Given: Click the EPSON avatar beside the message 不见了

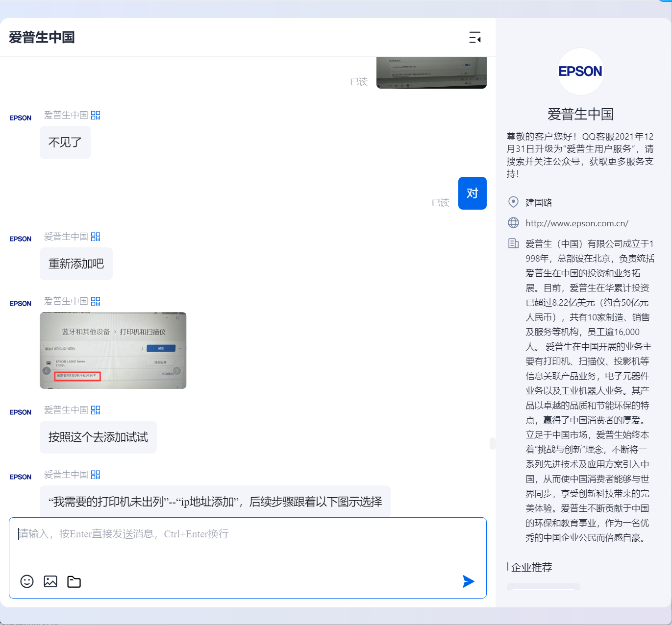Looking at the screenshot, I should click(x=21, y=118).
